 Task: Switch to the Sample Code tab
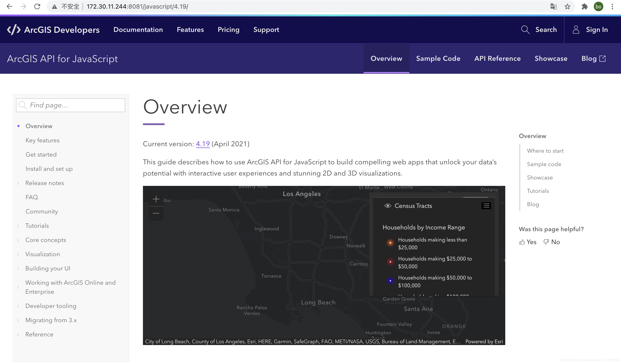[x=438, y=59]
